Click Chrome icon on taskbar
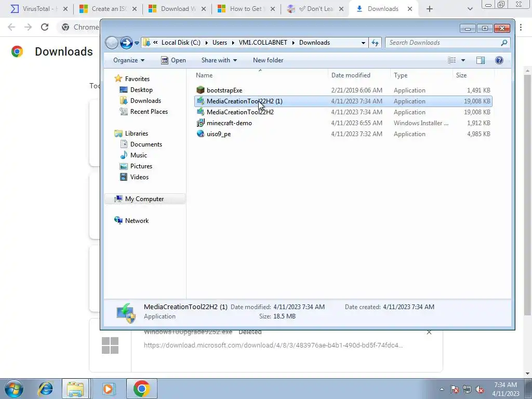This screenshot has height=399, width=532. pyautogui.click(x=142, y=389)
